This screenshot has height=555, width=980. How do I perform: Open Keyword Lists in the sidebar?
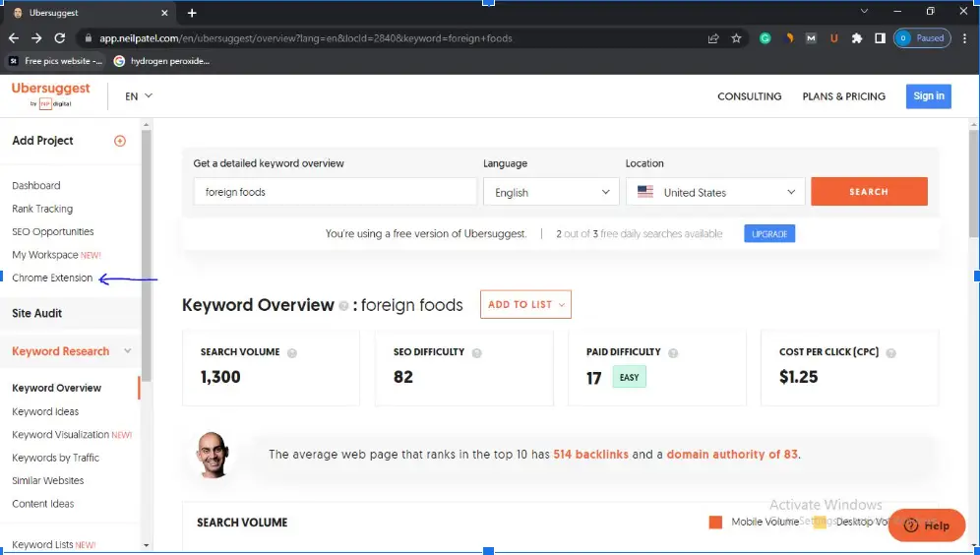(54, 545)
